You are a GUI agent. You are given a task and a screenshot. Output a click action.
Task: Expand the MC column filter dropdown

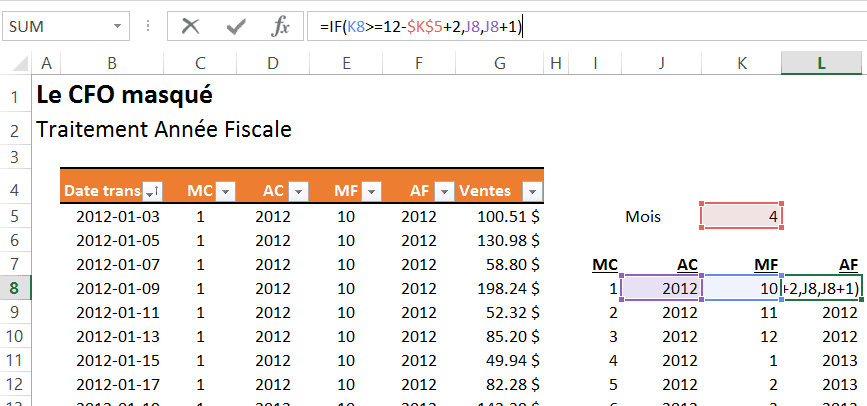coord(225,191)
